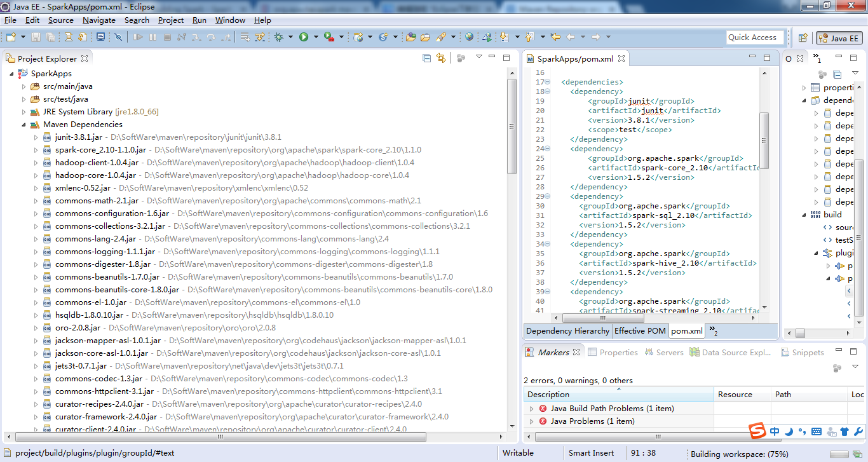Expand the Java Problems marker group
Screen dimensions: 868x462
(x=532, y=421)
